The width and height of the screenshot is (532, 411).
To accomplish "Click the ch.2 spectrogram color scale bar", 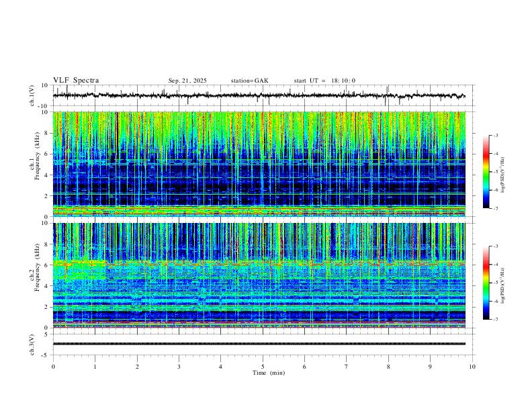I will pyautogui.click(x=486, y=283).
